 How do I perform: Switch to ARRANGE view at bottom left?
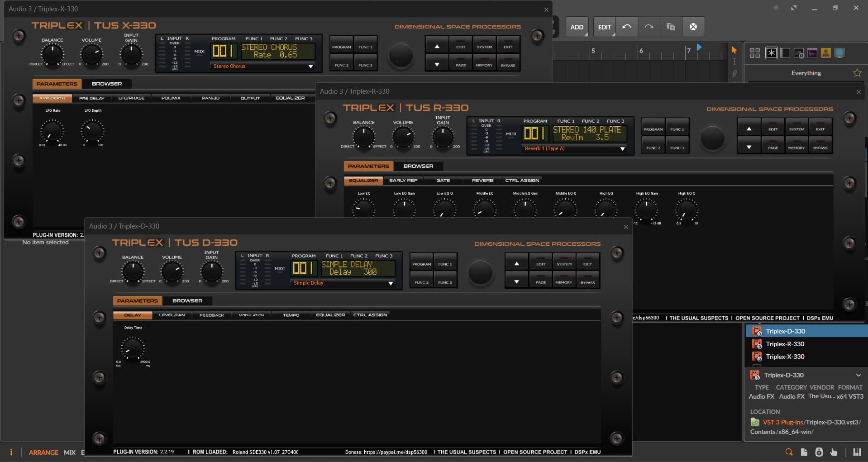[43, 452]
